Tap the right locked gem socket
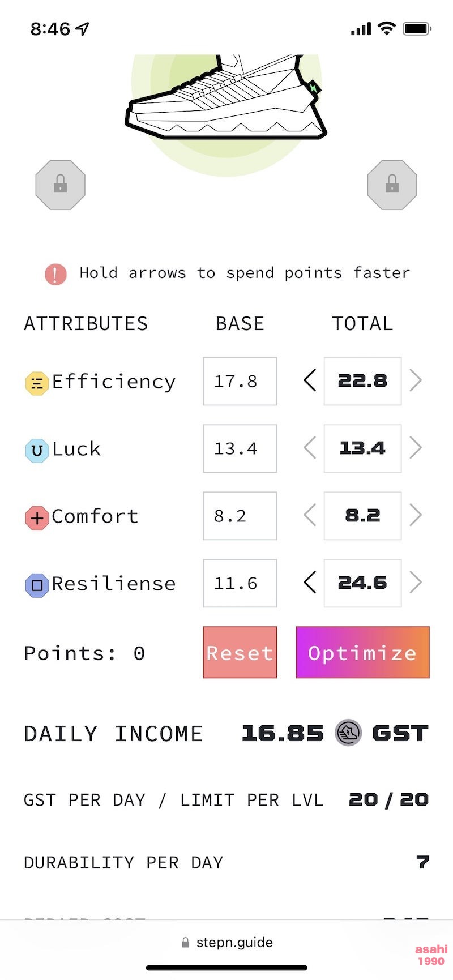This screenshot has height=980, width=453. [392, 185]
